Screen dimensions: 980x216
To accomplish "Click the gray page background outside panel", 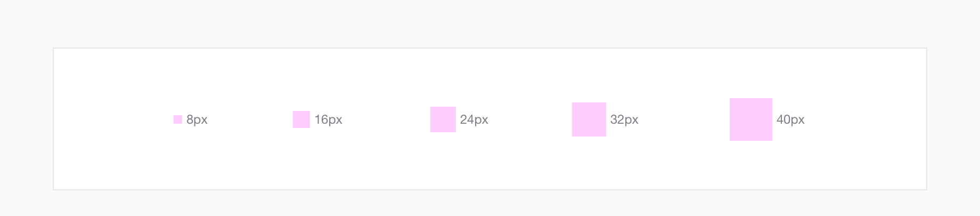I will 490,21.
